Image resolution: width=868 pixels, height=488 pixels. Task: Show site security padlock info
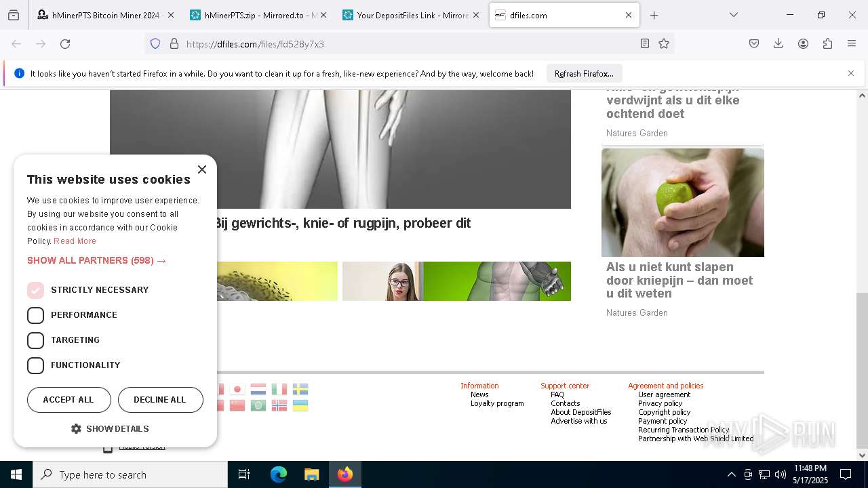pyautogui.click(x=174, y=44)
